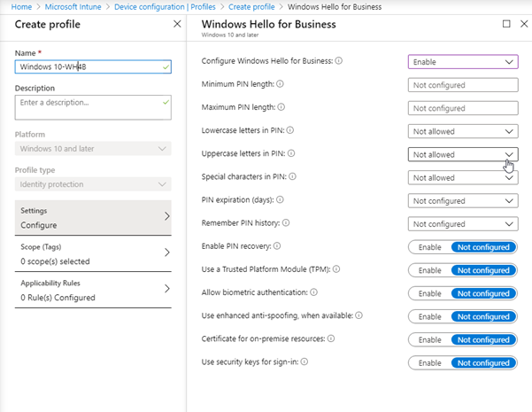This screenshot has height=412, width=532.
Task: Click info icon beside Allow biometric authentication
Action: [314, 292]
